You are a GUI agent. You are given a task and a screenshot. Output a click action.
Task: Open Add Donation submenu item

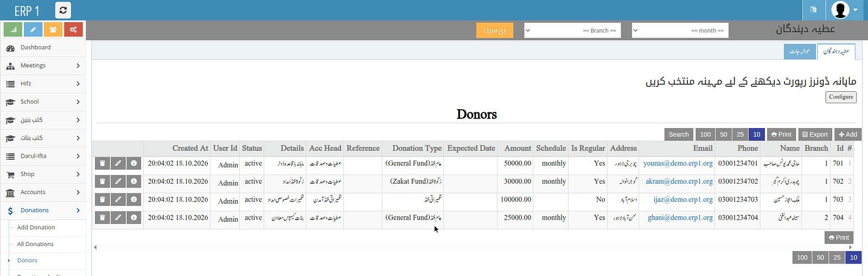pyautogui.click(x=36, y=228)
